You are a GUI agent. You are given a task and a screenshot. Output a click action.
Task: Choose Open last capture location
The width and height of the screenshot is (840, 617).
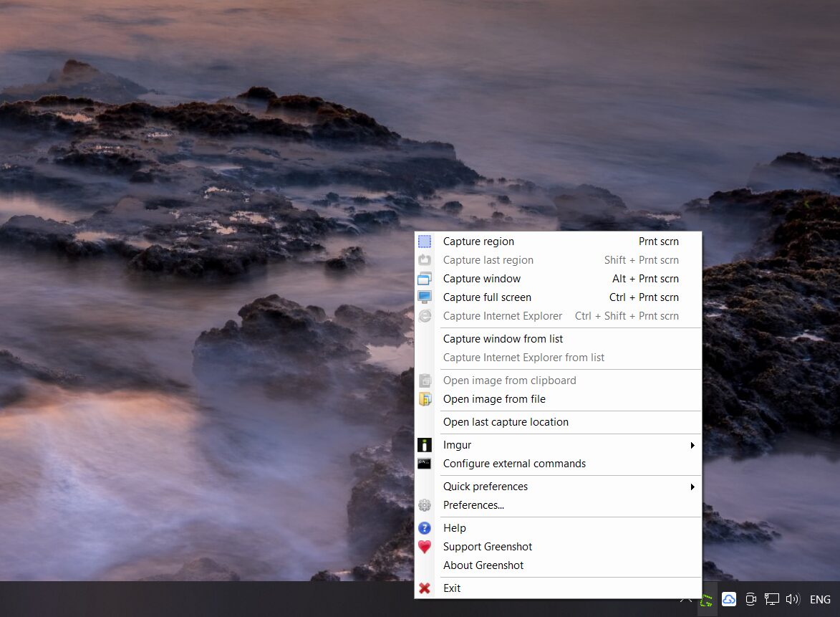506,422
